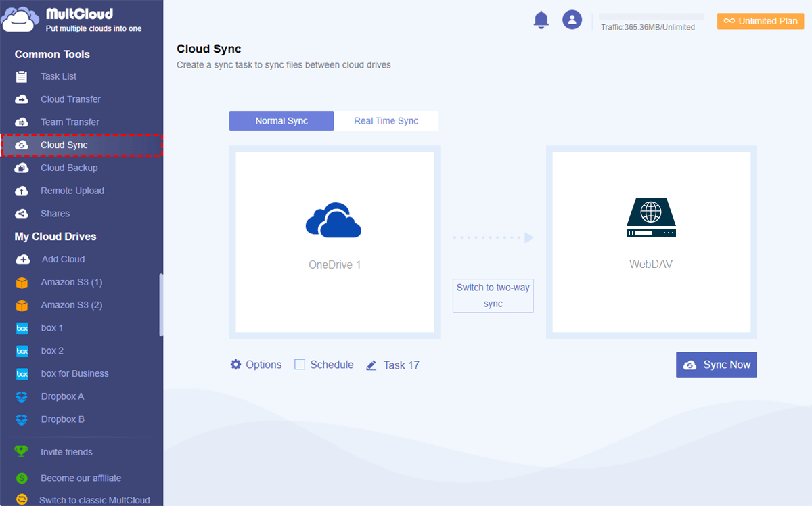Click the box 1 drive icon
812x506 pixels.
click(x=22, y=328)
